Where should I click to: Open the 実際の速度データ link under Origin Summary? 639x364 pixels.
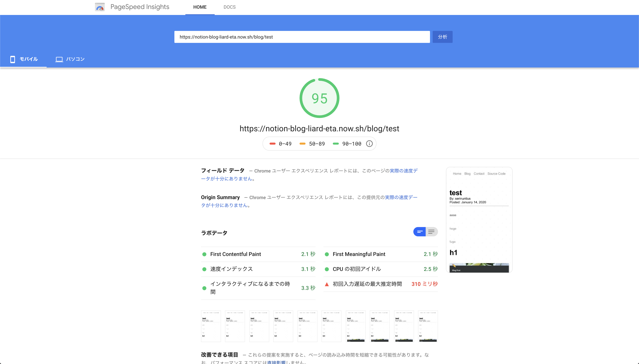click(x=401, y=197)
